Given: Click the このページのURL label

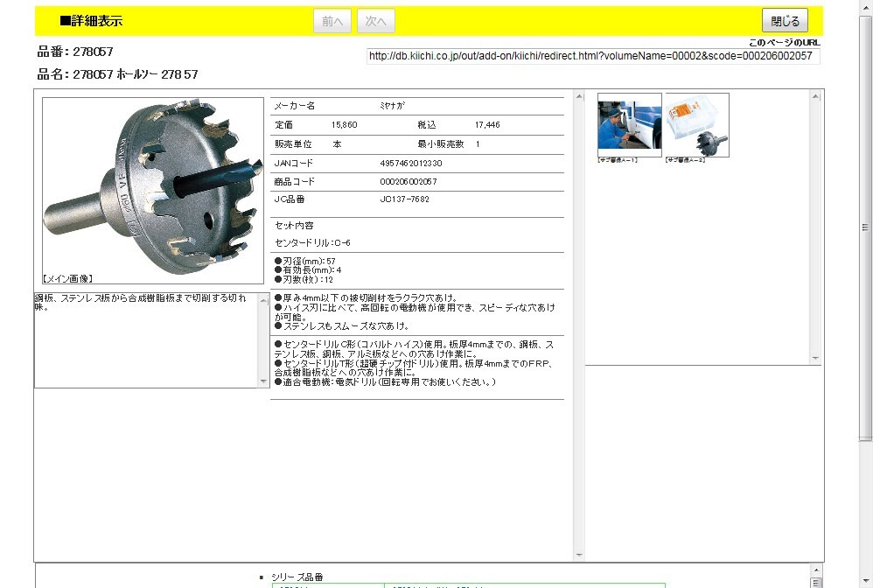Looking at the screenshot, I should click(x=784, y=42).
